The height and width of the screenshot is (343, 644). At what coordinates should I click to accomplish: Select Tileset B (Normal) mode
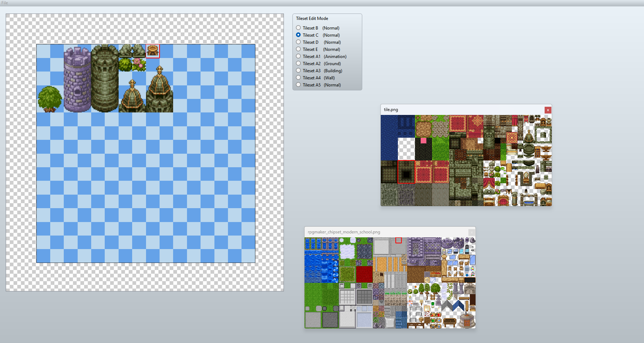point(318,28)
